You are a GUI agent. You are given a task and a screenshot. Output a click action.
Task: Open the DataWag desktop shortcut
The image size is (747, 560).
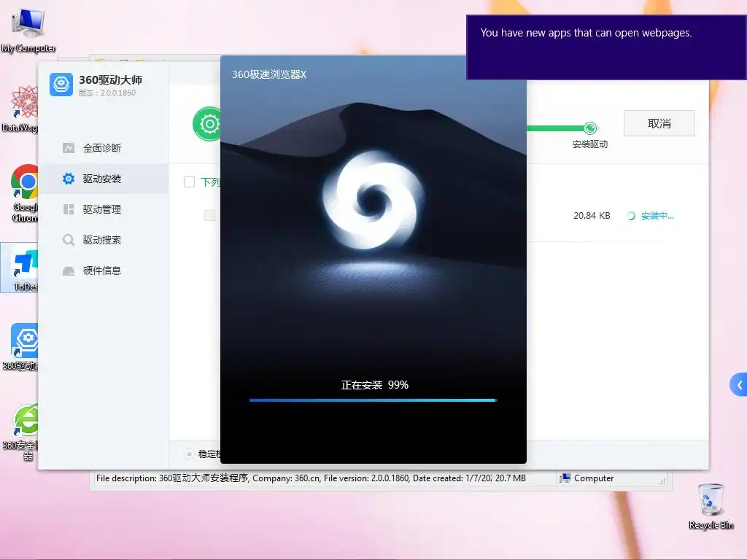[20, 109]
